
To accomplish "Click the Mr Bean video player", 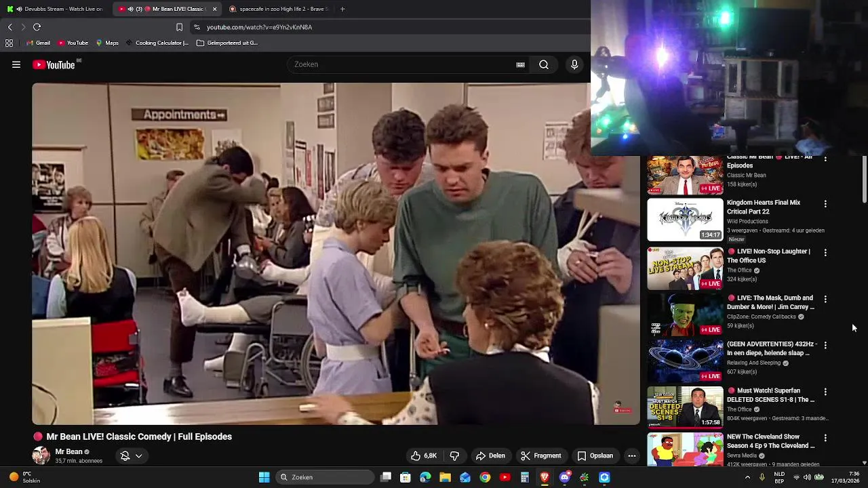I will pos(336,253).
